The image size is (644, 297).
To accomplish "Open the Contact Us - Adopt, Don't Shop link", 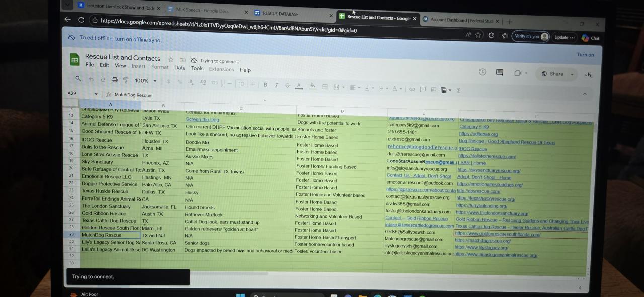I will pyautogui.click(x=419, y=175).
